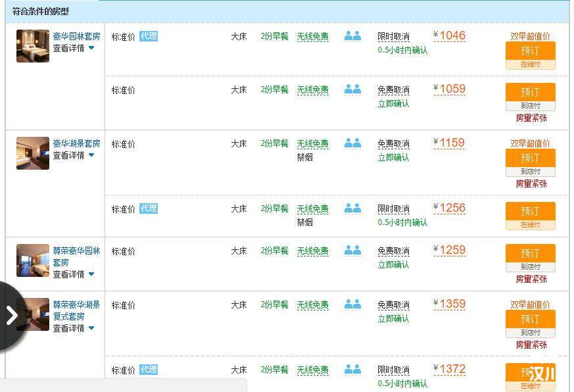Click the 代理 badge in ¥1372 row
Viewport: 574px width, 392px height.
(x=149, y=370)
